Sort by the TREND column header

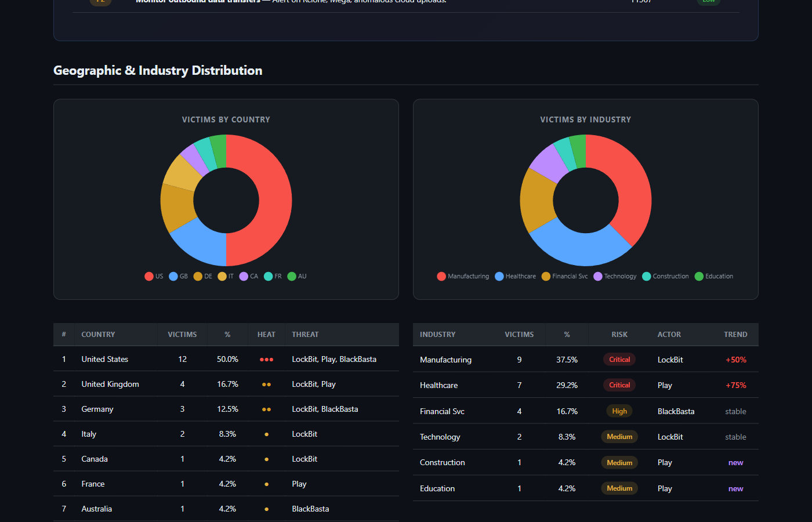[735, 335]
